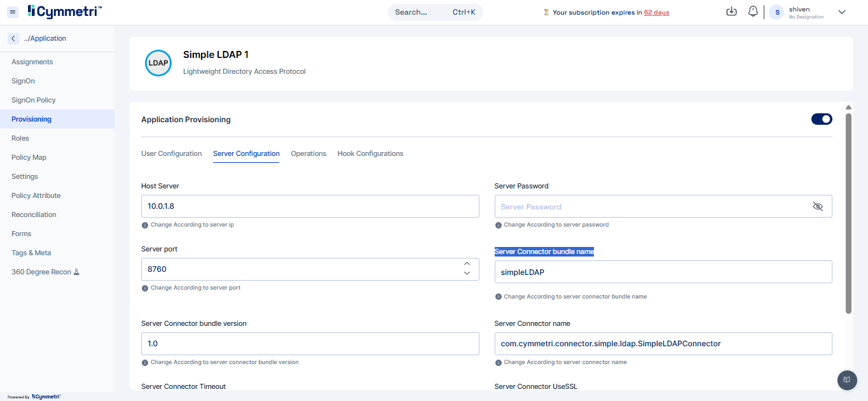The image size is (868, 401).
Task: Open the download icon in header
Action: [731, 11]
